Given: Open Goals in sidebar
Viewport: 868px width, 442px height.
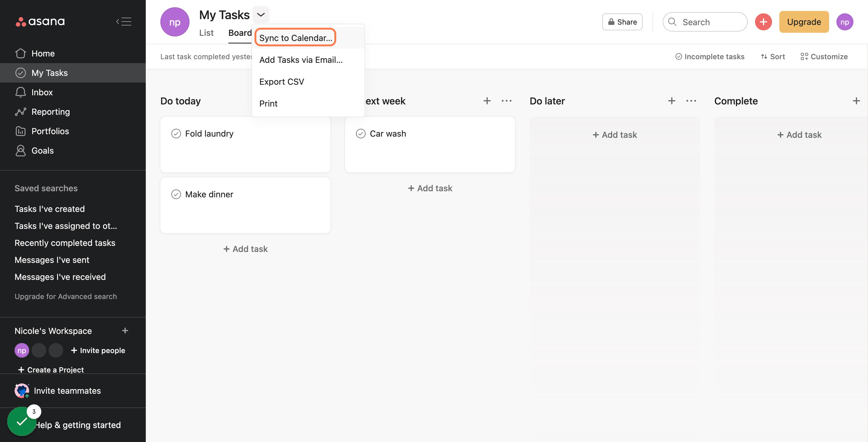Looking at the screenshot, I should pyautogui.click(x=73, y=150).
